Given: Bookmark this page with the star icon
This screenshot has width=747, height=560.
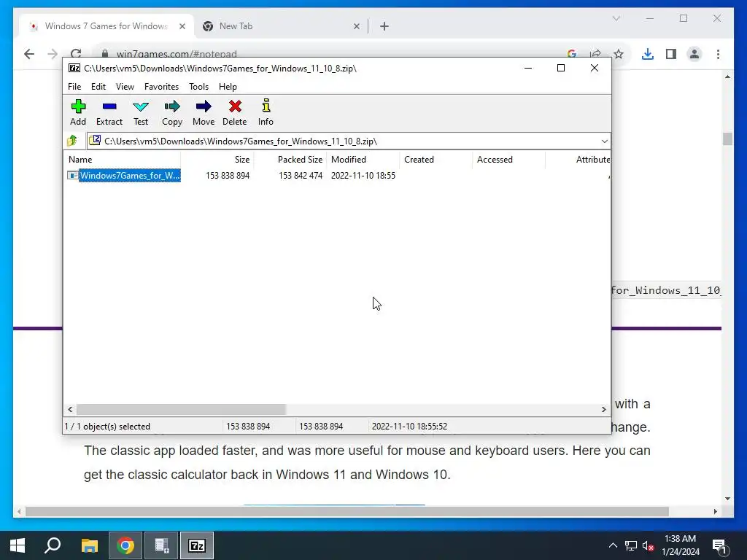Looking at the screenshot, I should (x=619, y=54).
